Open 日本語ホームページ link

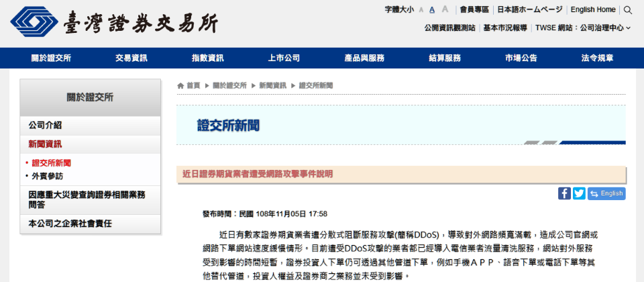click(x=530, y=9)
